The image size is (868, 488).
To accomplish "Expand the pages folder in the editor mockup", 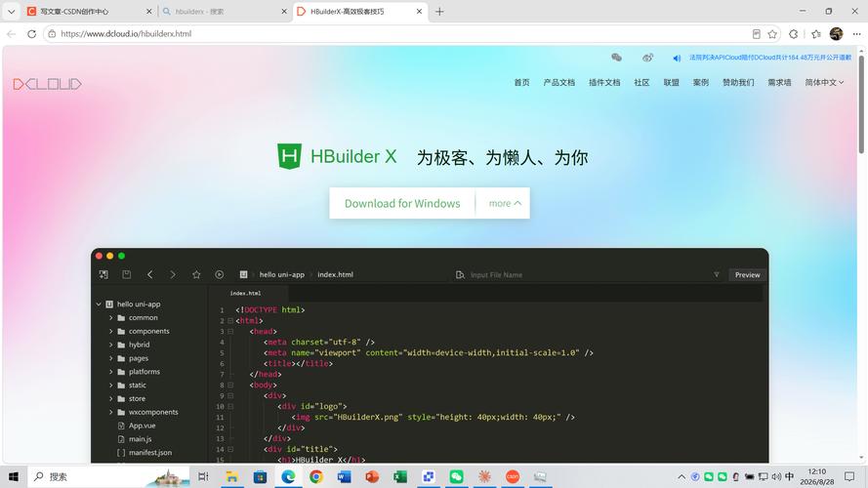I will pyautogui.click(x=110, y=358).
